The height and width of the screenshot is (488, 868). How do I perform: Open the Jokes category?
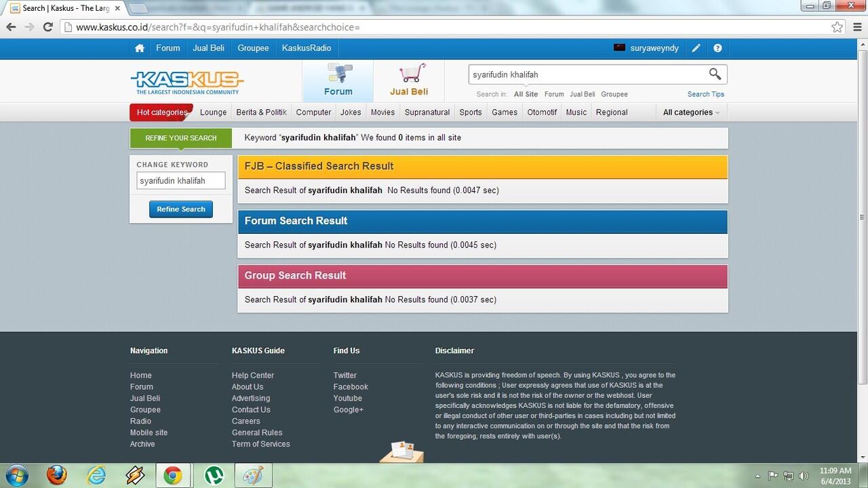(351, 113)
